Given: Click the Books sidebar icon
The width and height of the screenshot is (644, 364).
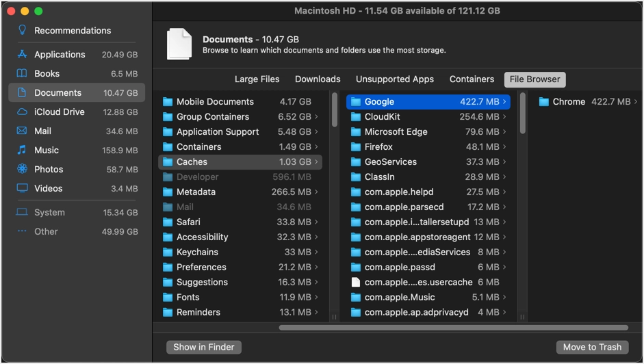Looking at the screenshot, I should [x=22, y=73].
